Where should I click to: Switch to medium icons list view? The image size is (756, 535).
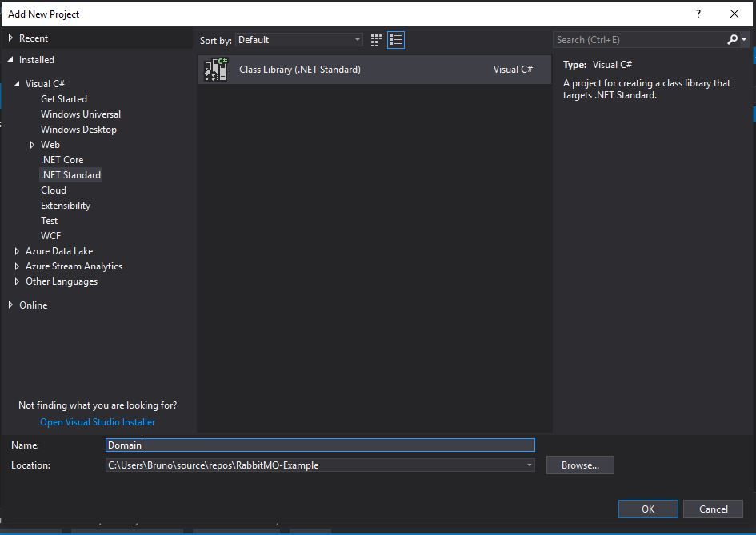[x=396, y=40]
